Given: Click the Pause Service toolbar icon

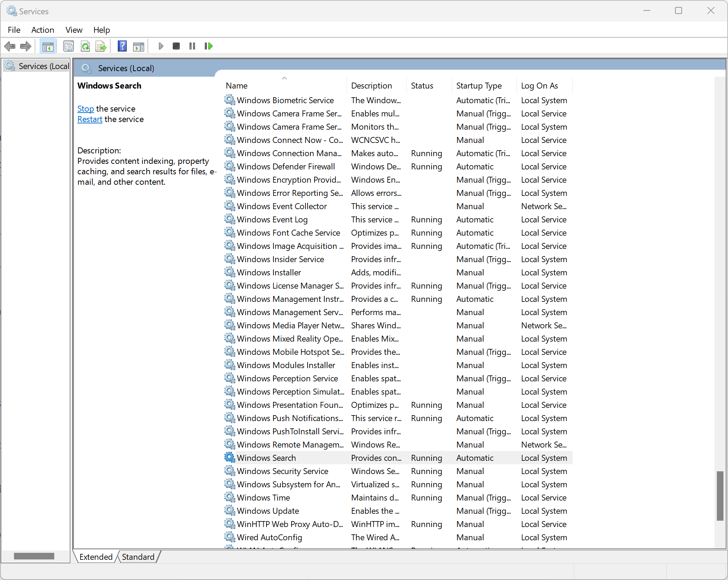Looking at the screenshot, I should (192, 46).
